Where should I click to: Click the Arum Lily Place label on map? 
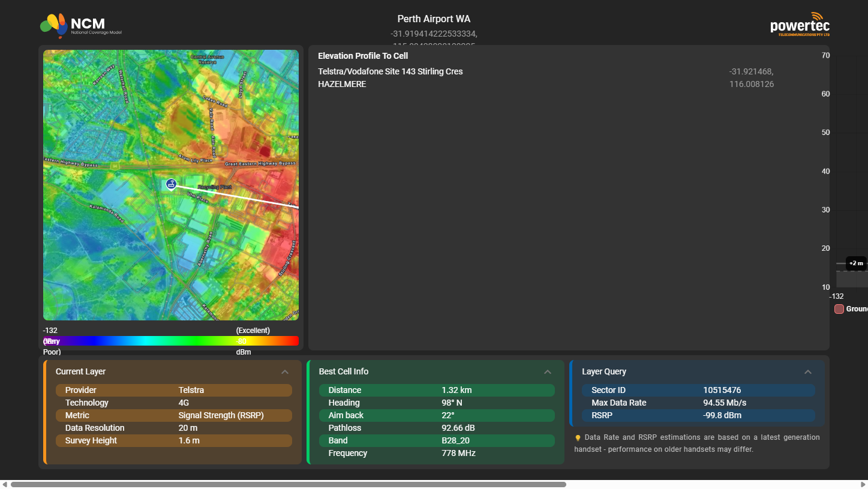tap(196, 158)
